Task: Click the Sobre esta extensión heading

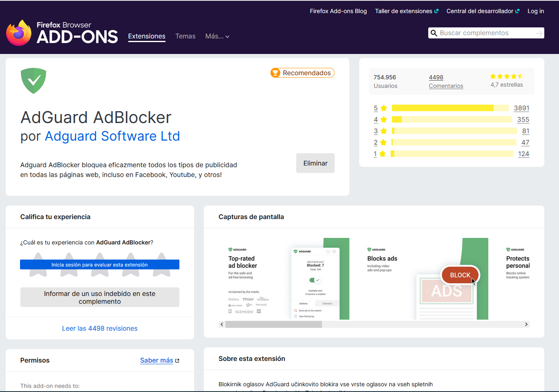Action: coord(252,359)
